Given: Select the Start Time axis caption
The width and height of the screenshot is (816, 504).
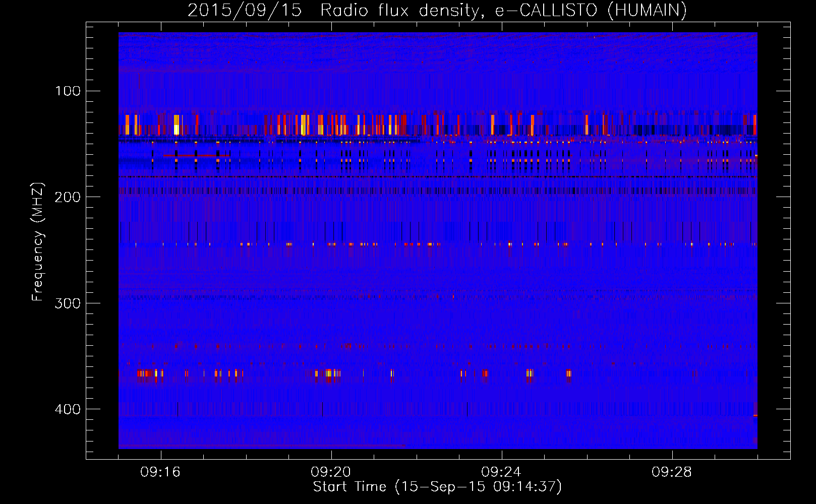Looking at the screenshot, I should click(437, 487).
